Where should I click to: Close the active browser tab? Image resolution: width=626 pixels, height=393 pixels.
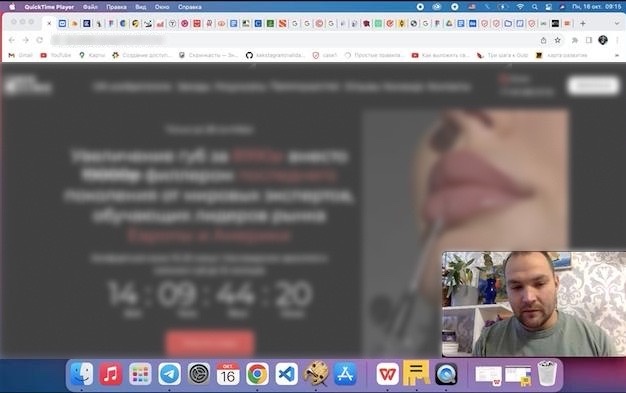(x=49, y=24)
